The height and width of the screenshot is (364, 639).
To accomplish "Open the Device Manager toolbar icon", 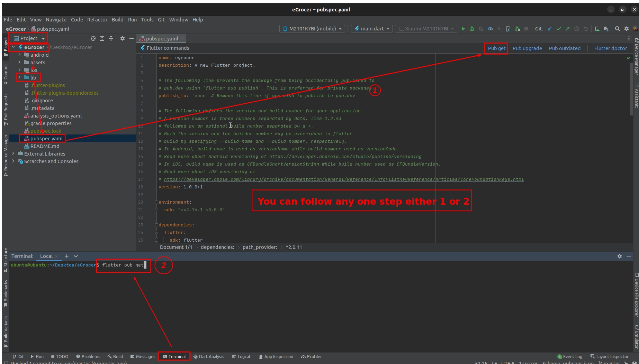I will click(x=597, y=29).
